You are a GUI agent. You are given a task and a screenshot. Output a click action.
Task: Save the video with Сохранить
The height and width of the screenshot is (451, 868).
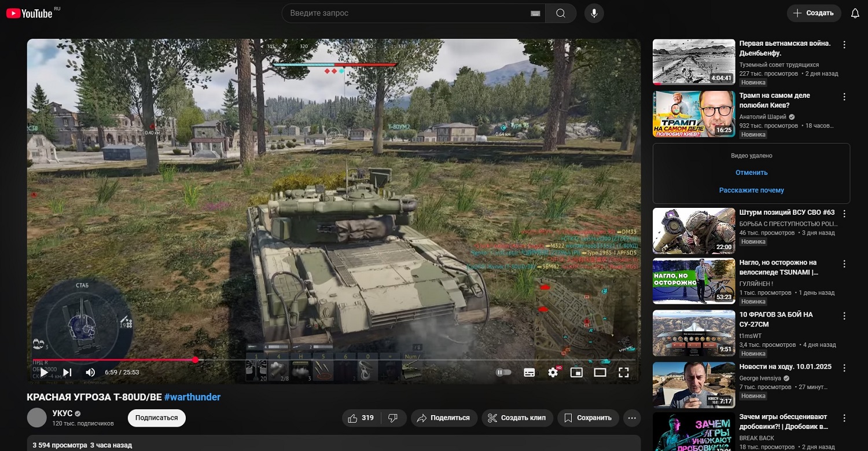588,418
